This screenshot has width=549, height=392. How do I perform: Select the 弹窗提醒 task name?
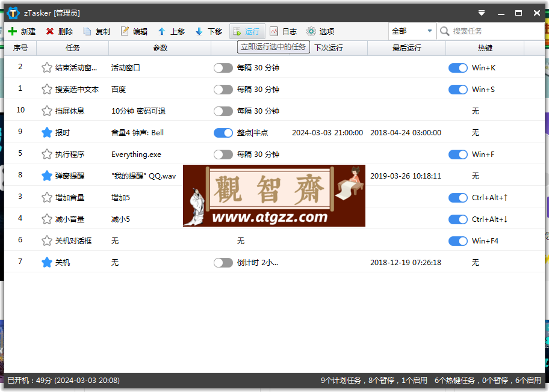click(x=70, y=176)
